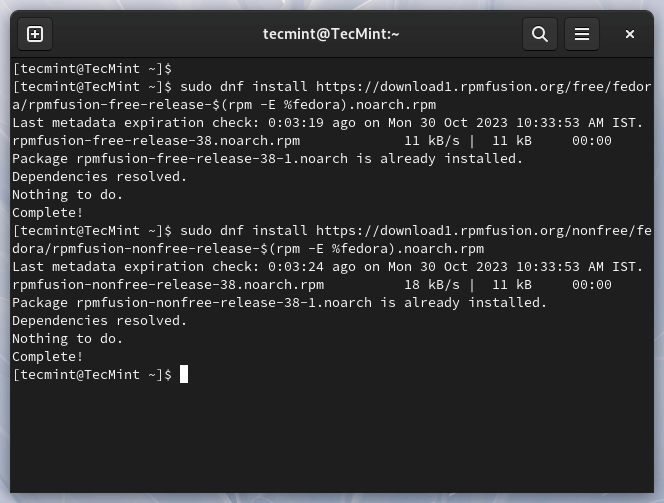
Task: Click 'rpmfusion-free-release-38.noarch.rpm' download line
Action: [x=312, y=141]
